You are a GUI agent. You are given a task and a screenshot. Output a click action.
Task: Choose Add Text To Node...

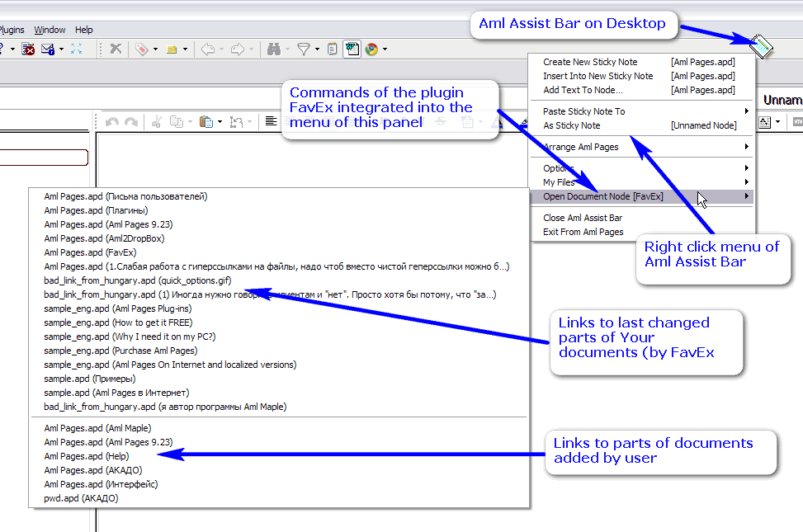tap(640, 90)
